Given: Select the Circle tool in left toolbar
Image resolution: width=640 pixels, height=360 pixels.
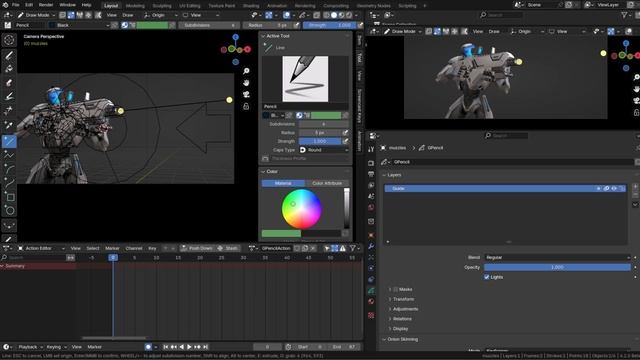Looking at the screenshot, I should coord(9,211).
